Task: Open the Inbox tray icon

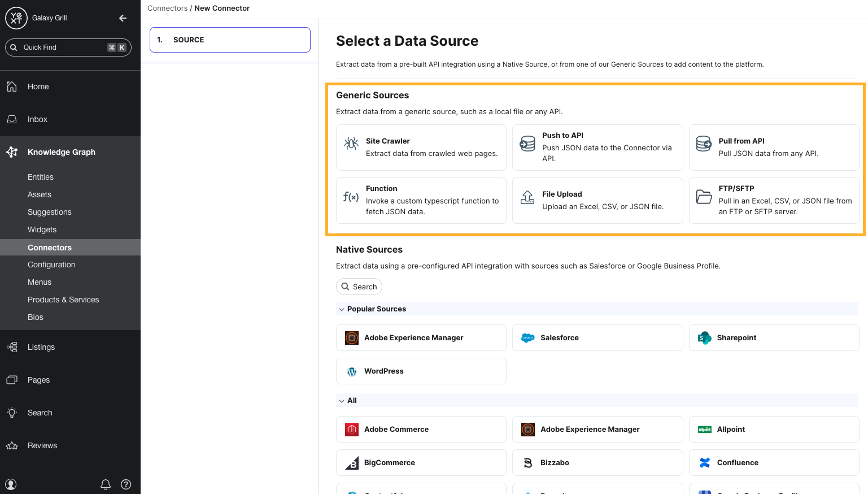Action: point(12,119)
